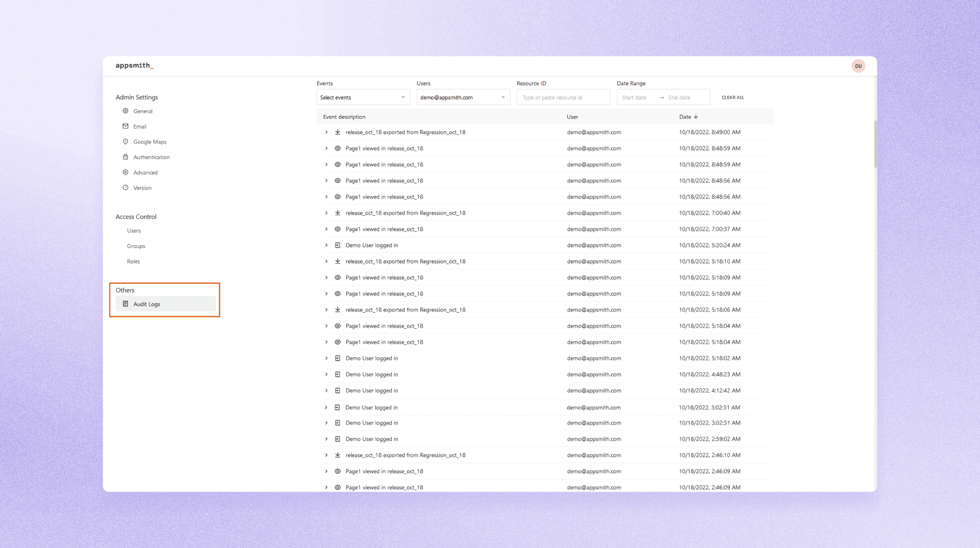Open Users under Access Control
Screen dimensions: 980x548
click(x=134, y=231)
